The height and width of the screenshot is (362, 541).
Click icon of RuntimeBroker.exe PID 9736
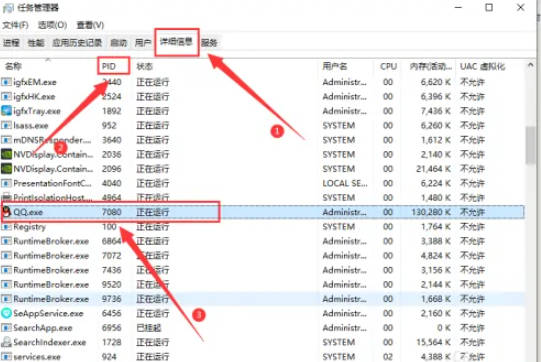(6, 299)
